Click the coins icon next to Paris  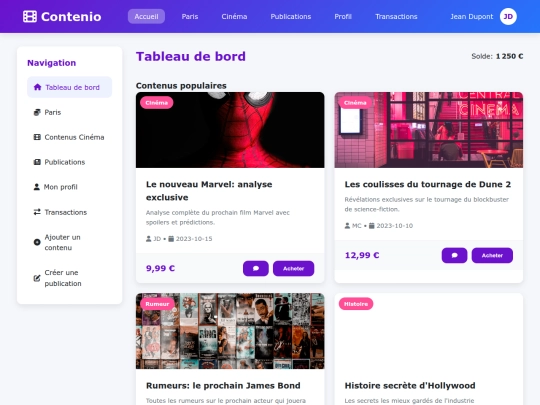click(x=37, y=112)
